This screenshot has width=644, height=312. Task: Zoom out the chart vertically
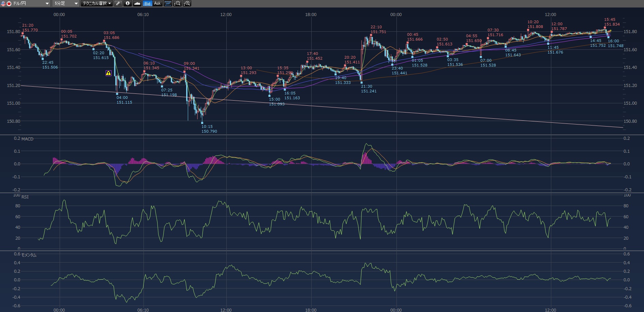177,3
